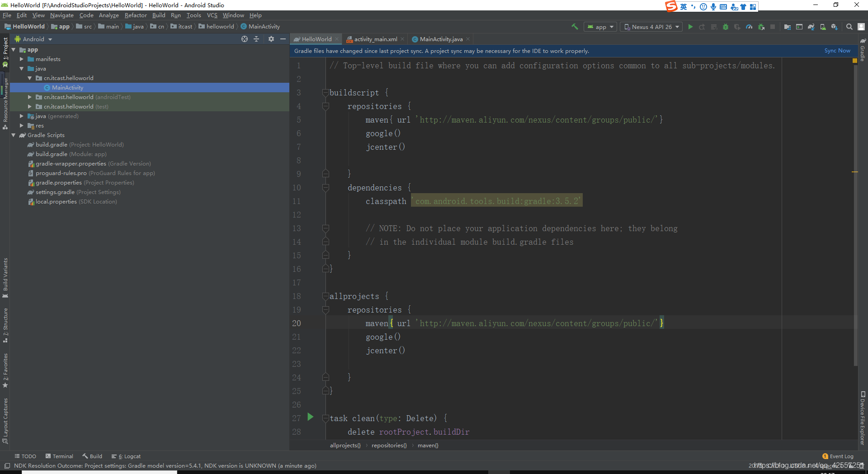This screenshot has height=474, width=868.
Task: Fold the dependencies block at line 10
Action: tap(325, 188)
